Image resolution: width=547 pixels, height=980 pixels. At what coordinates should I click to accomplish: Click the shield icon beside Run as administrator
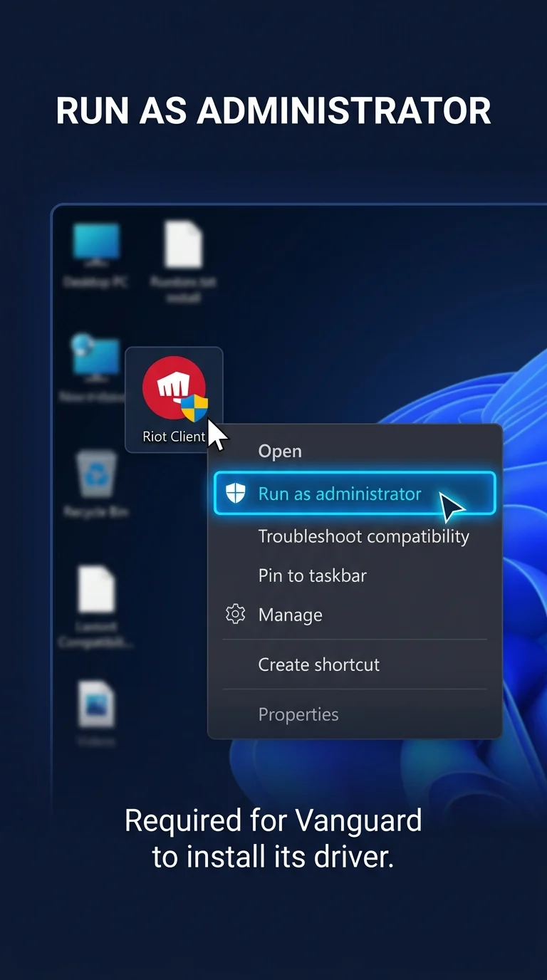point(236,493)
